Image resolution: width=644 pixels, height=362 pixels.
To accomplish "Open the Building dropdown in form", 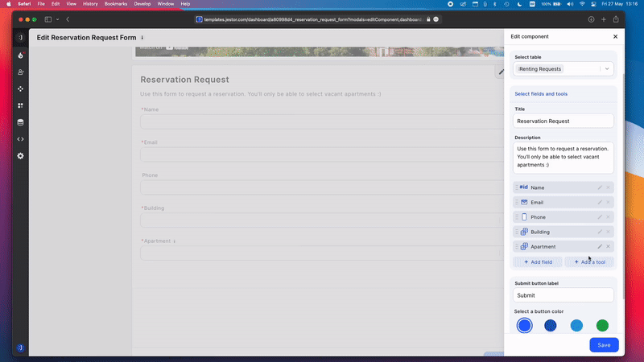I will click(321, 220).
